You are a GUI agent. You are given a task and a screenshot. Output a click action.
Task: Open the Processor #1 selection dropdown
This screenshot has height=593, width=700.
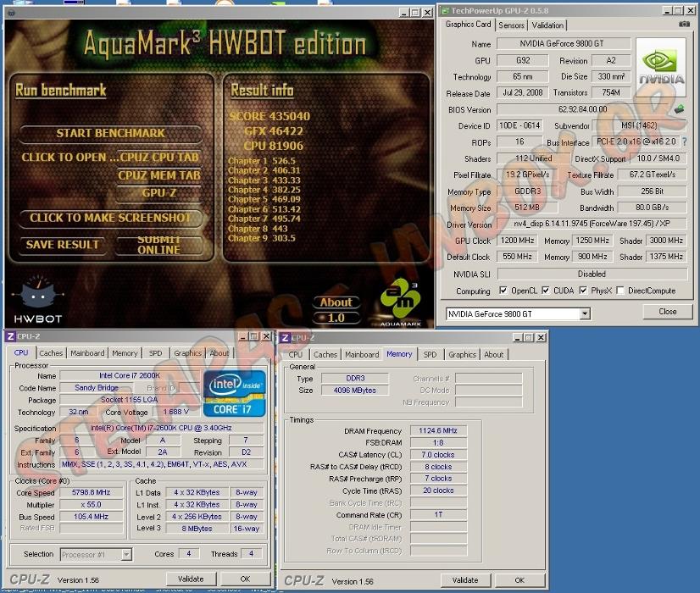(x=127, y=555)
